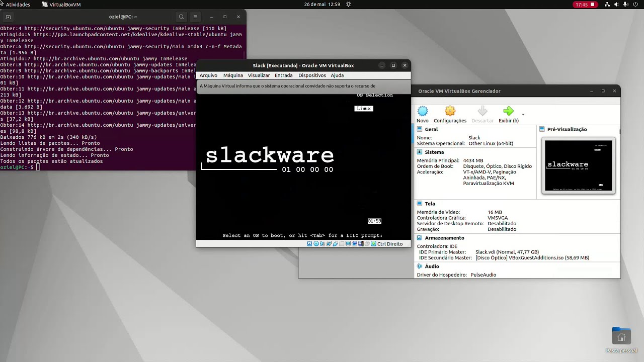The image size is (644, 362).
Task: Click Slack.vdi under IDE Primário Master
Action: (x=507, y=252)
